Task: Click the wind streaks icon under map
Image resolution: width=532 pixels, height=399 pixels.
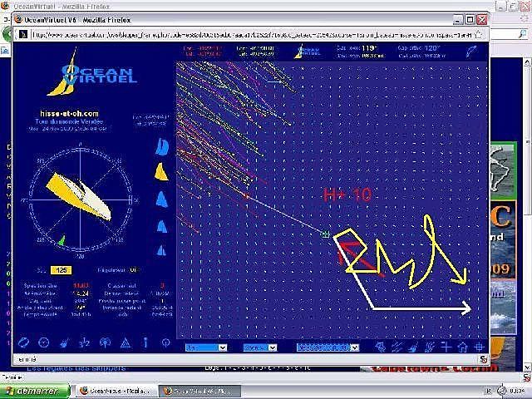Action: [397, 347]
